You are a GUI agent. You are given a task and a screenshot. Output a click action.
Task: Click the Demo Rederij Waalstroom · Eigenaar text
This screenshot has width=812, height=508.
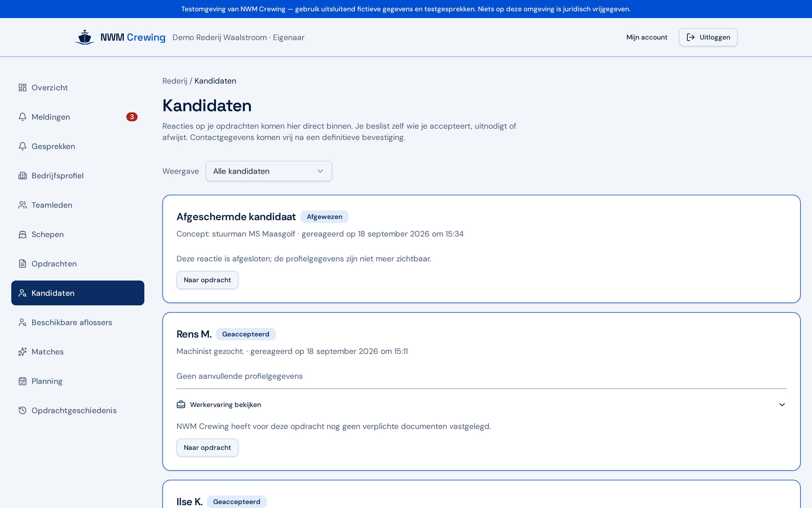(238, 37)
